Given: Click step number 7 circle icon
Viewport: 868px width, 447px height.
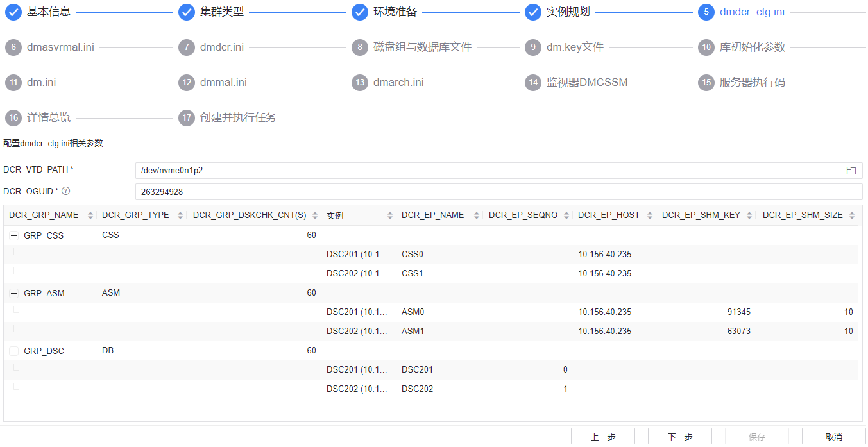Looking at the screenshot, I should coord(187,47).
